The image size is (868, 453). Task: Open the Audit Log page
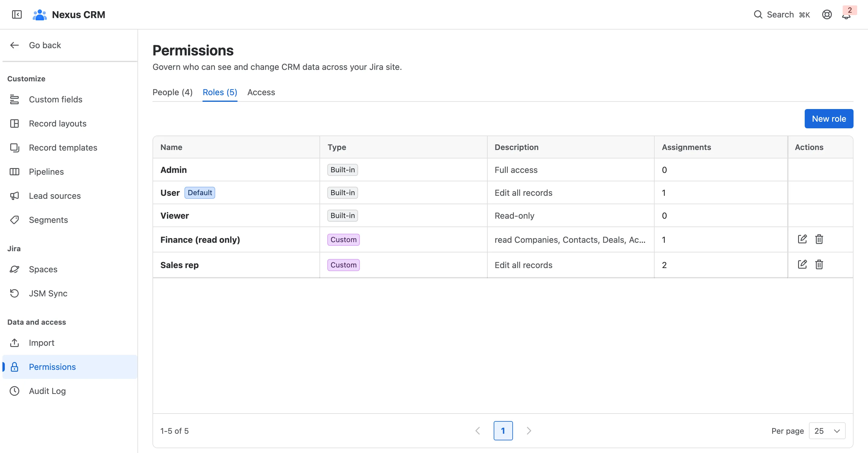pos(70,391)
